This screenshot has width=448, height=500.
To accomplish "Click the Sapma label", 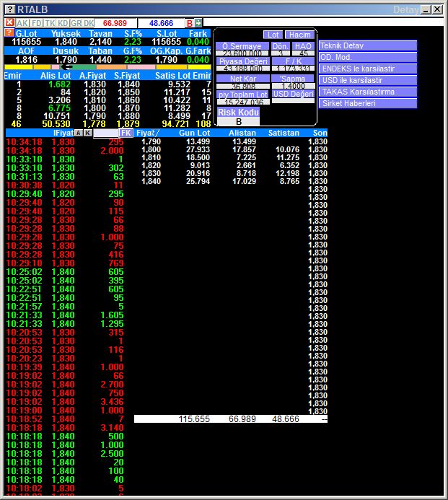I will [293, 79].
